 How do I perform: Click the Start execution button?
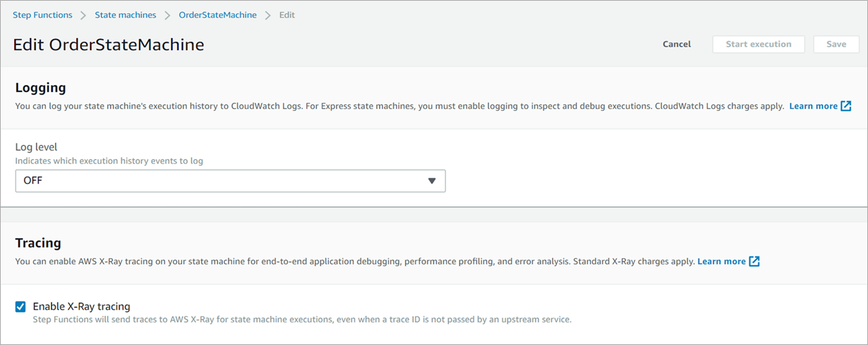click(758, 45)
